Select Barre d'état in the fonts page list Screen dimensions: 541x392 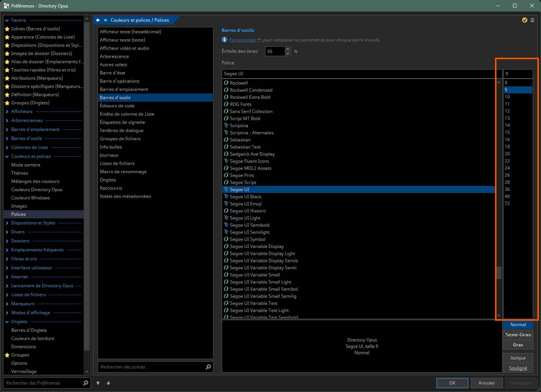pyautogui.click(x=155, y=73)
